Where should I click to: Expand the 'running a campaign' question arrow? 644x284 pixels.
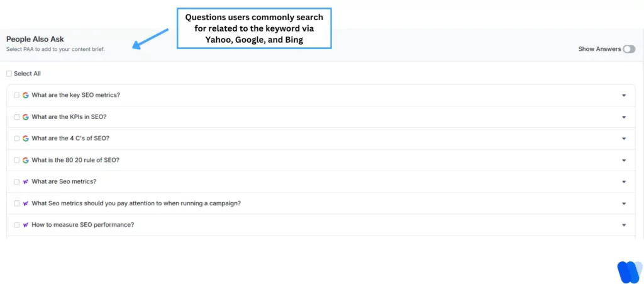[x=624, y=203]
